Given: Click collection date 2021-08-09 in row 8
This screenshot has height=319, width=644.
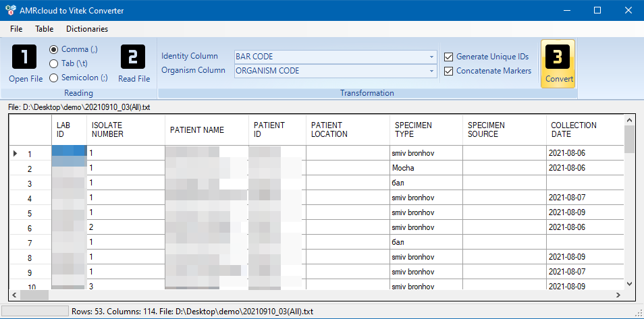Looking at the screenshot, I should 585,256.
